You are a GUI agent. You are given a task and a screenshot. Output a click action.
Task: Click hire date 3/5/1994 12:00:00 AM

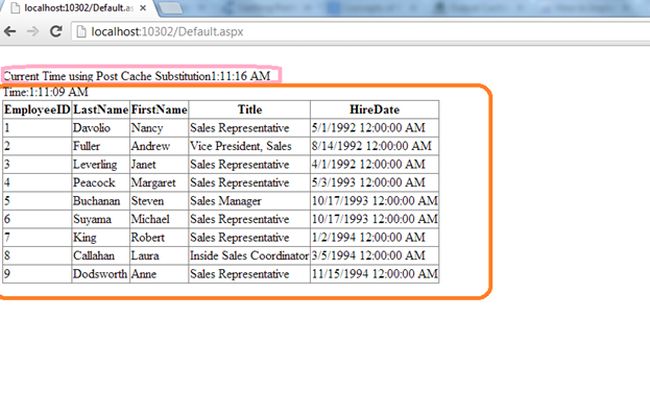pyautogui.click(x=375, y=255)
